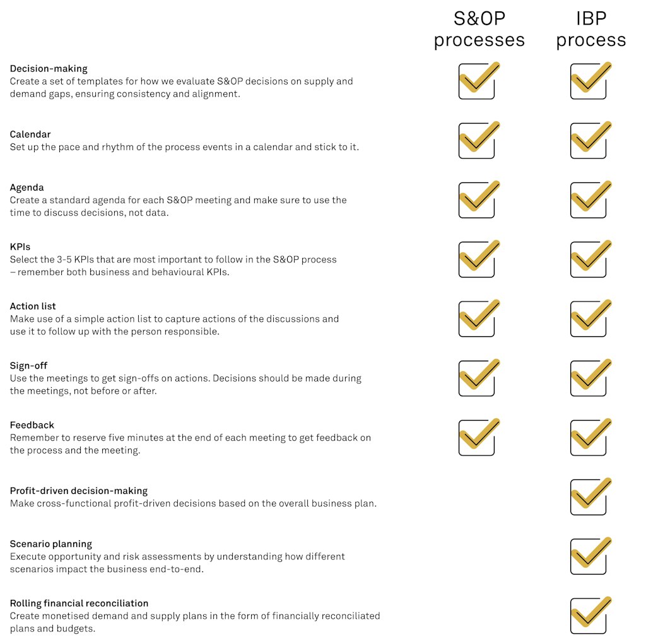
Task: Click the IBP checkbox for Profit-driven decision-making
Action: pyautogui.click(x=588, y=497)
